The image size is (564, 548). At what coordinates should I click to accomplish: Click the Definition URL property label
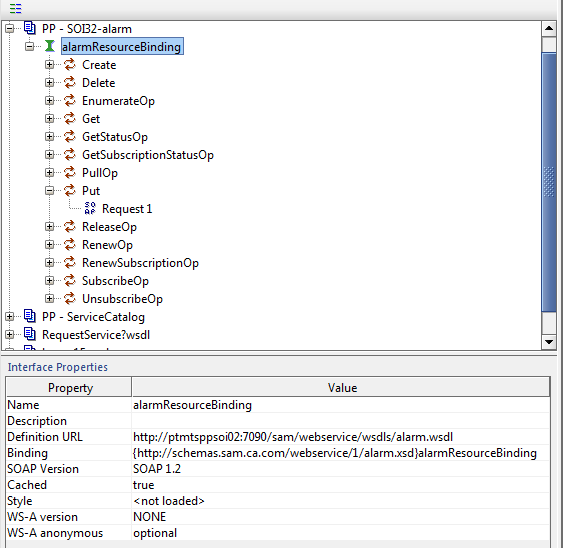tap(45, 437)
